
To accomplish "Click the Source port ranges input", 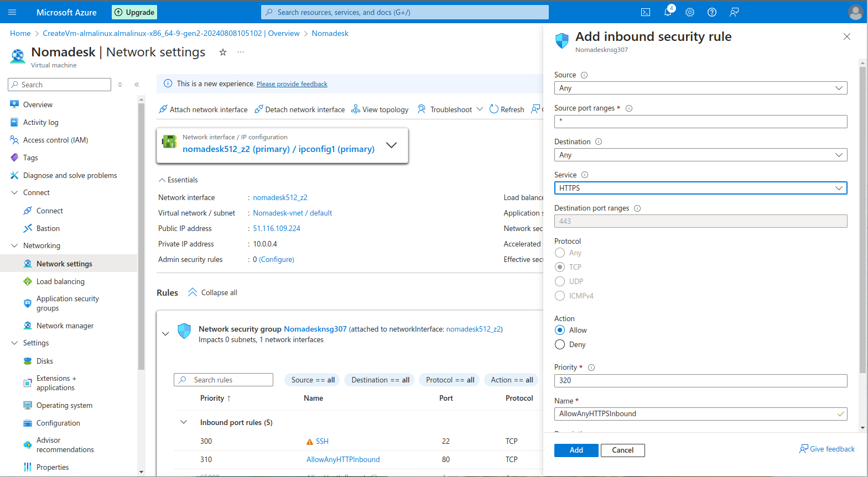I will coord(700,121).
